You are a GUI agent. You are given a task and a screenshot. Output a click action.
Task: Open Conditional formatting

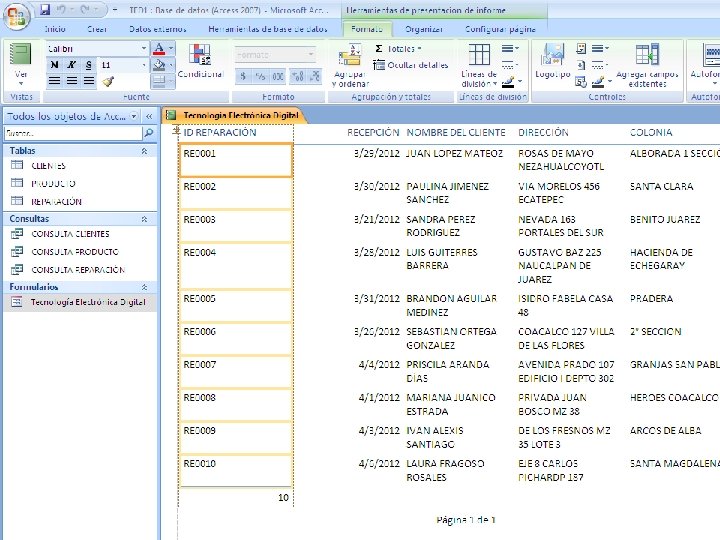pos(200,61)
